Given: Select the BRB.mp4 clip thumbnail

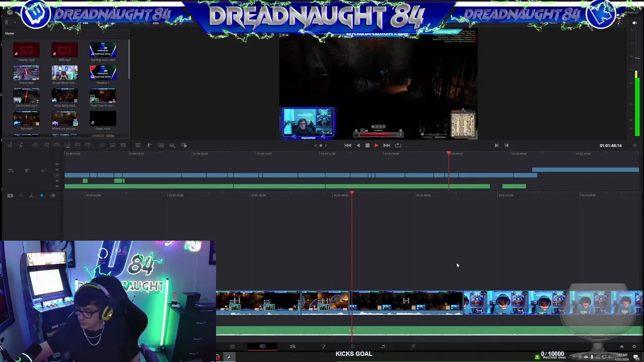Looking at the screenshot, I should tap(64, 50).
